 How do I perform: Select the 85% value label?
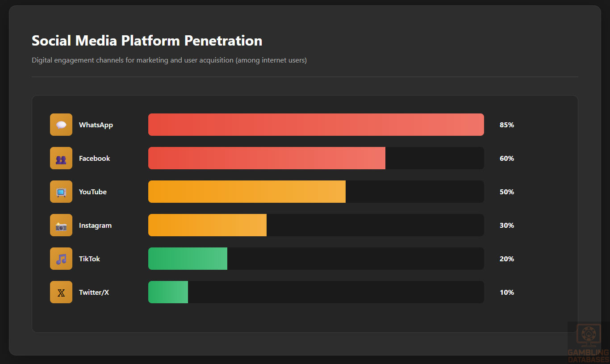point(507,125)
